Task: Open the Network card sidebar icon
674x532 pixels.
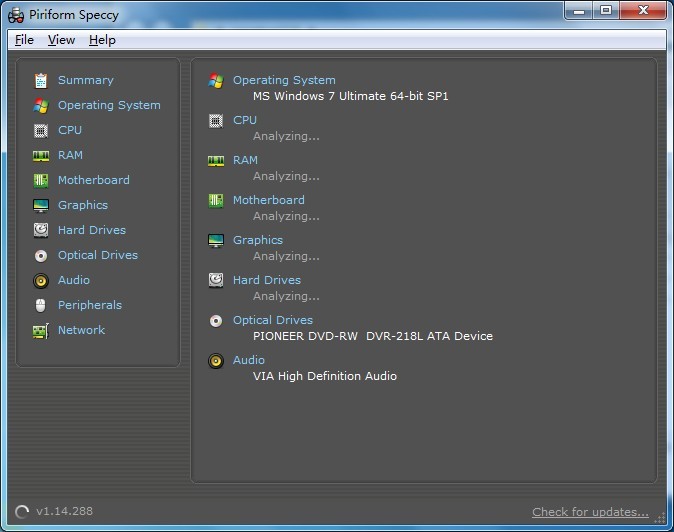Action: (x=41, y=330)
